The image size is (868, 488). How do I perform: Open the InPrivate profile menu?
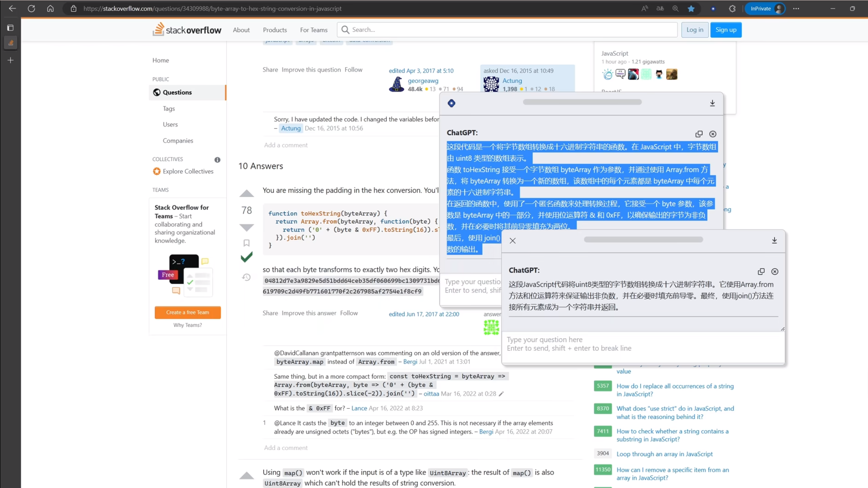click(x=765, y=8)
